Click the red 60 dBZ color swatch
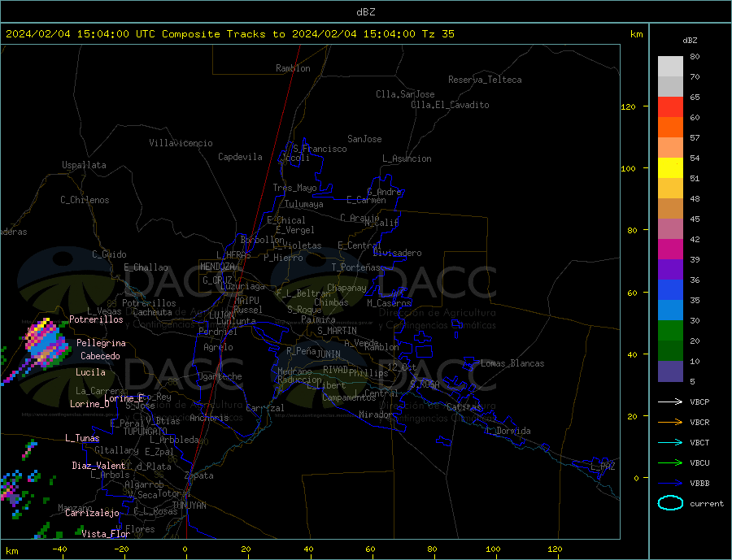 (670, 106)
